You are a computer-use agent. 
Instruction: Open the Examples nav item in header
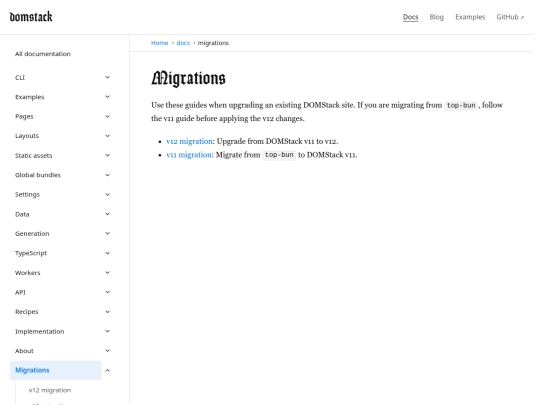(470, 17)
